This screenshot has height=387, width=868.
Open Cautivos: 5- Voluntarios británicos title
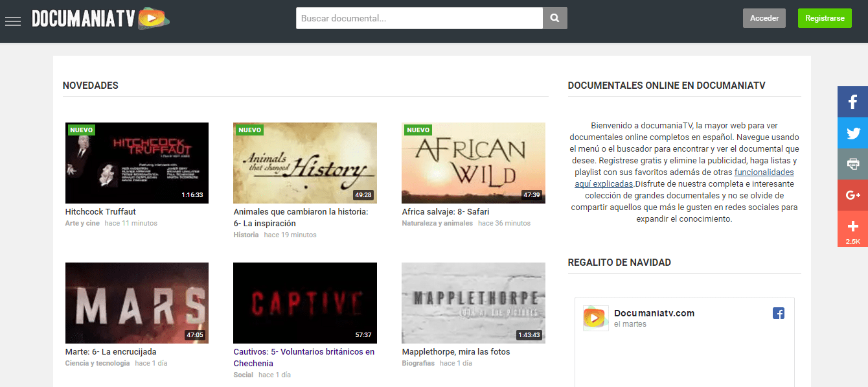tap(304, 358)
